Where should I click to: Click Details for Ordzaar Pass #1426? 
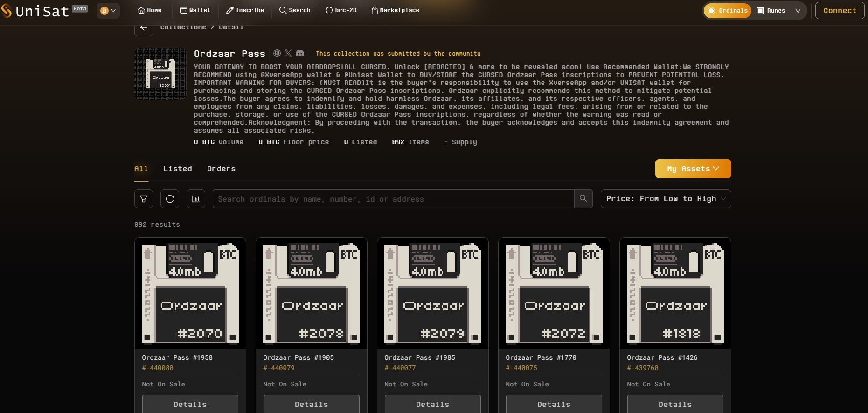[x=675, y=404]
